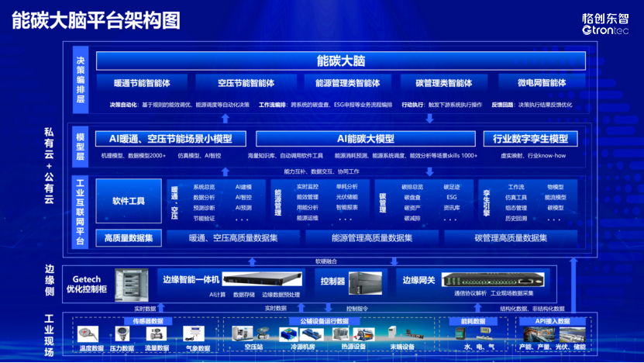
Task: Select the 能源管理类智能体 block
Action: (347, 83)
